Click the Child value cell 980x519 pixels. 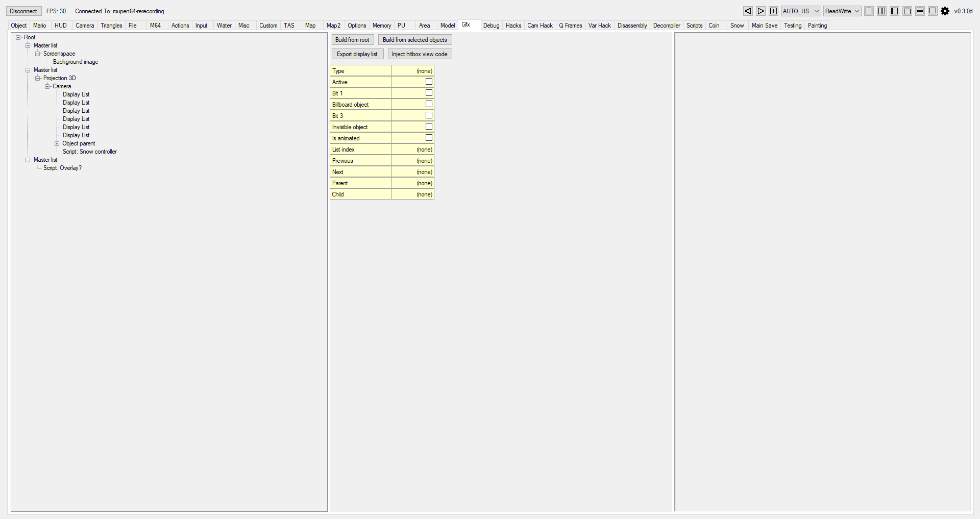pos(412,194)
